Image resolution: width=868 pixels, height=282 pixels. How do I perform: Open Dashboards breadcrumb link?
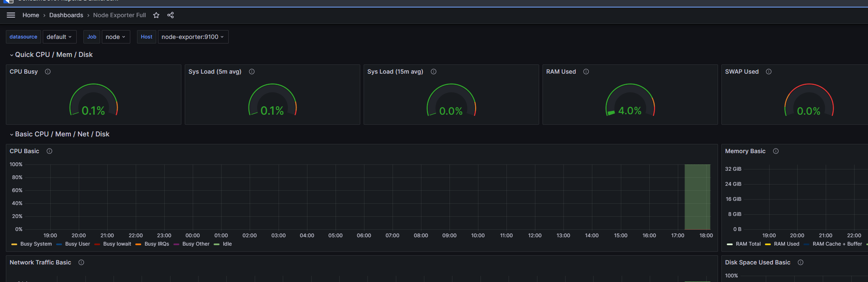(66, 15)
